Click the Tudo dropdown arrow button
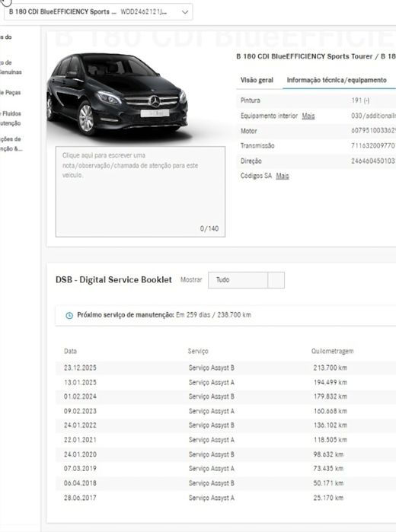 [276, 280]
